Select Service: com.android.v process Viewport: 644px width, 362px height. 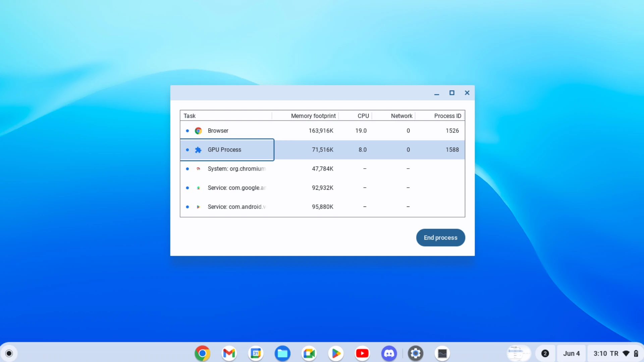tap(236, 206)
